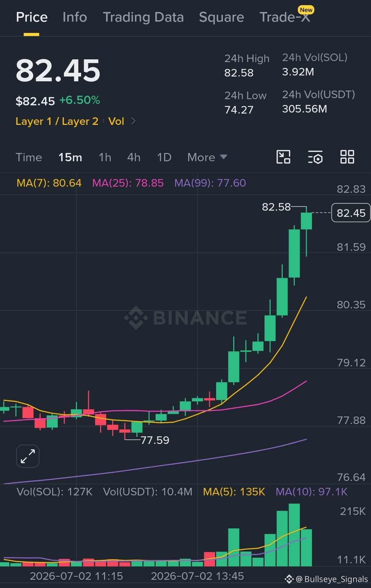Tap the 2026-07-02 11:15 time label
Viewport: 371px width, 588px height.
[x=76, y=576]
